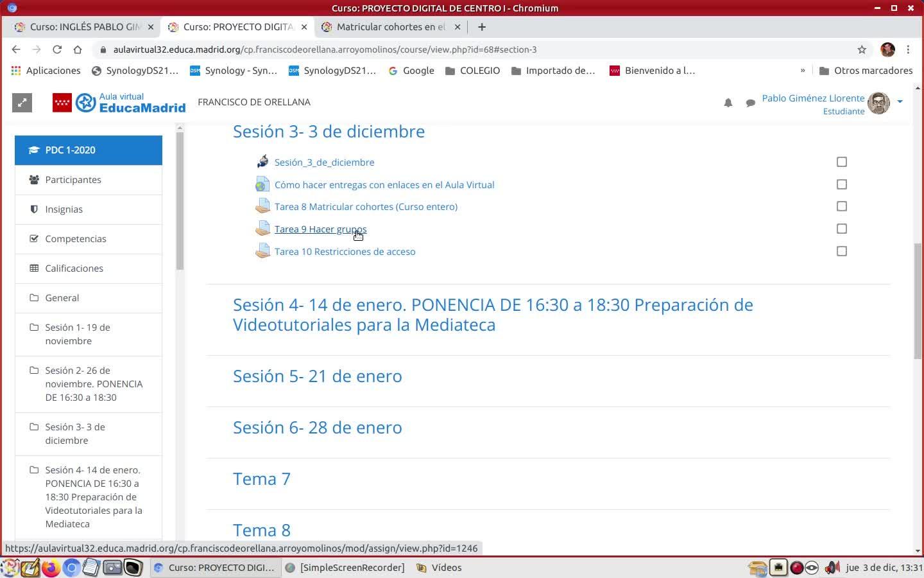Image resolution: width=924 pixels, height=578 pixels.
Task: Click the red record tray icon
Action: (x=797, y=568)
